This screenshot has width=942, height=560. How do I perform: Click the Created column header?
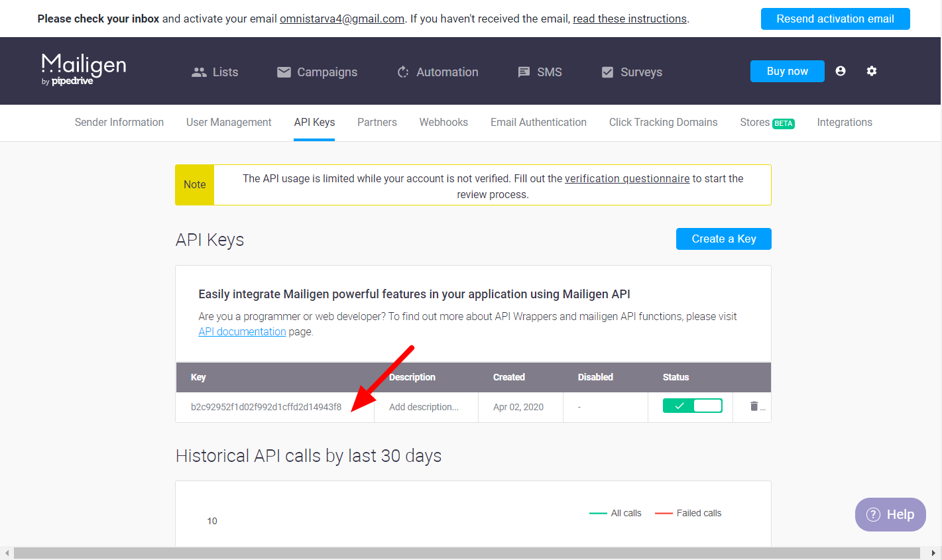[x=509, y=377]
